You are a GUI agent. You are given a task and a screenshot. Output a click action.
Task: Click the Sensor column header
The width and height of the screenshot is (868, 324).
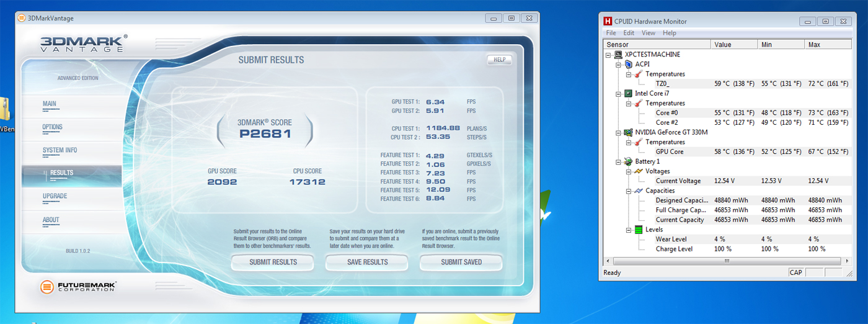point(657,45)
